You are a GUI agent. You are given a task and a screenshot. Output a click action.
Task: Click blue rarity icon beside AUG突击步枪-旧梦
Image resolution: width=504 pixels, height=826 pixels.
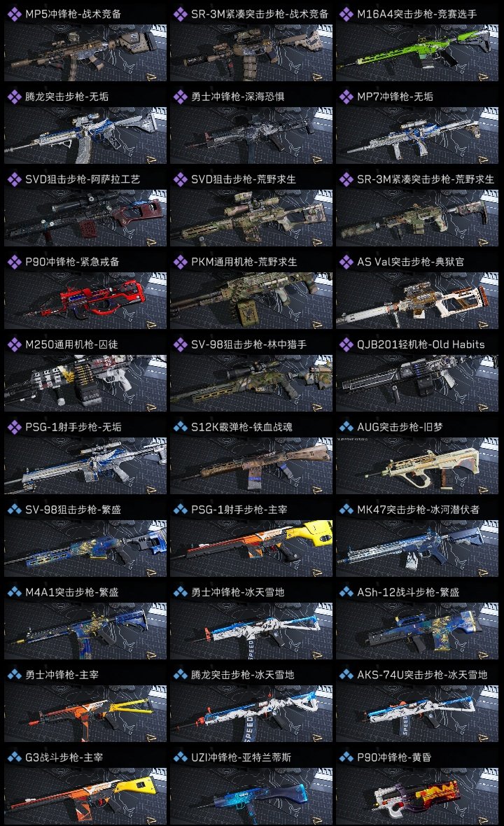pos(346,427)
